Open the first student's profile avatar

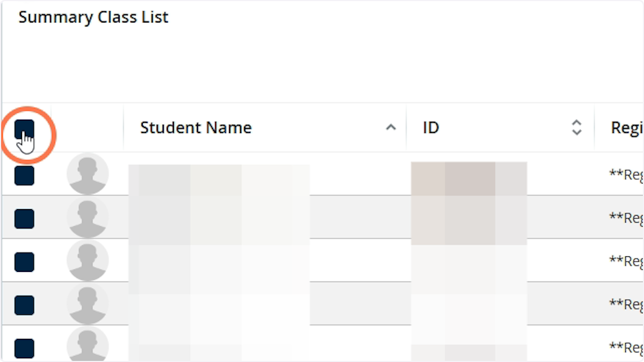87,174
